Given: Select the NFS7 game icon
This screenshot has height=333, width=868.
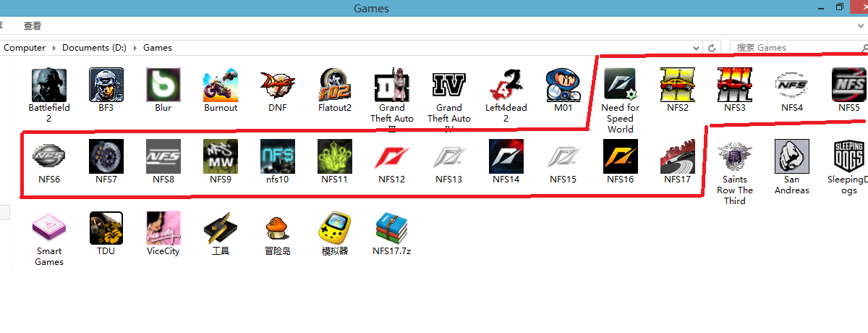Looking at the screenshot, I should click(106, 157).
